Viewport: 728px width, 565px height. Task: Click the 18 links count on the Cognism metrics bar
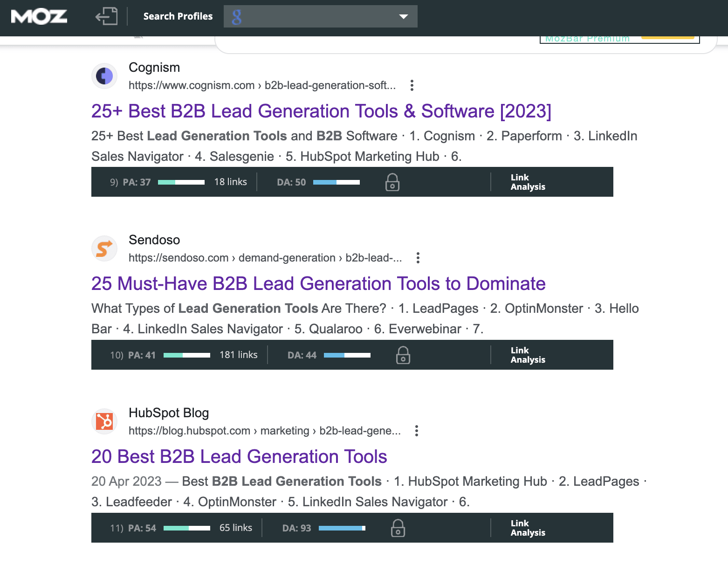(x=230, y=182)
